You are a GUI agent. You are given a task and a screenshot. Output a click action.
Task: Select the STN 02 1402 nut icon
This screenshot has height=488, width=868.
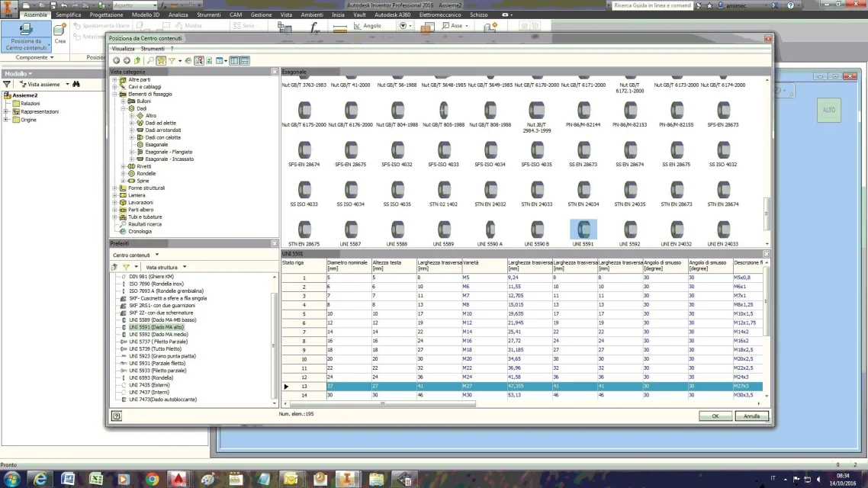pos(443,189)
